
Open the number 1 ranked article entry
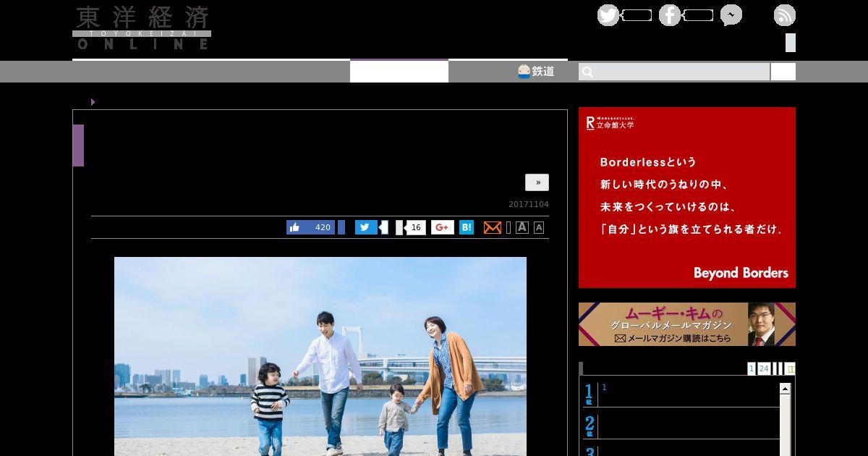pyautogui.click(x=681, y=394)
